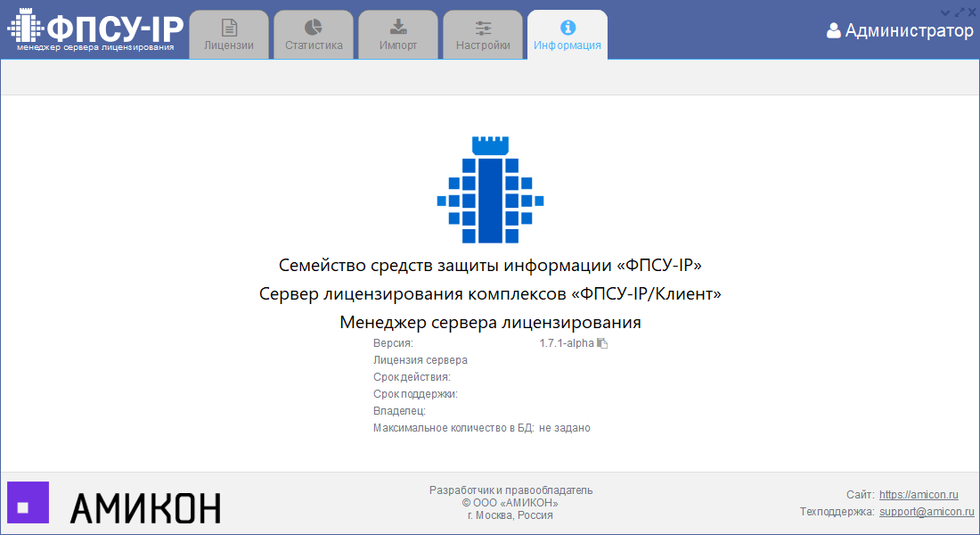Click the large blue tower logo
The image size is (980, 535).
pyautogui.click(x=490, y=190)
